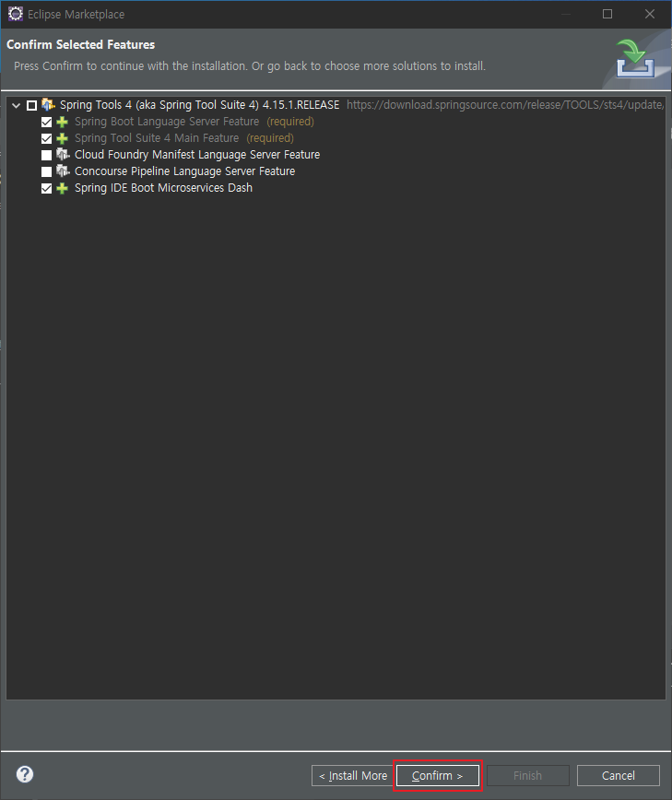Toggle Spring Boot Language Server Feature checkbox
The height and width of the screenshot is (800, 672).
point(46,122)
